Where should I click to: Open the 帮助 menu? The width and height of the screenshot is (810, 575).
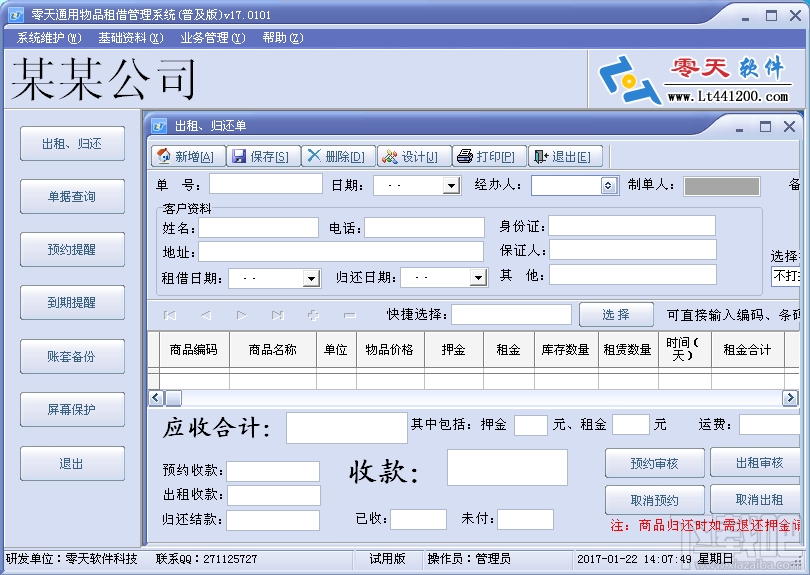click(x=283, y=38)
